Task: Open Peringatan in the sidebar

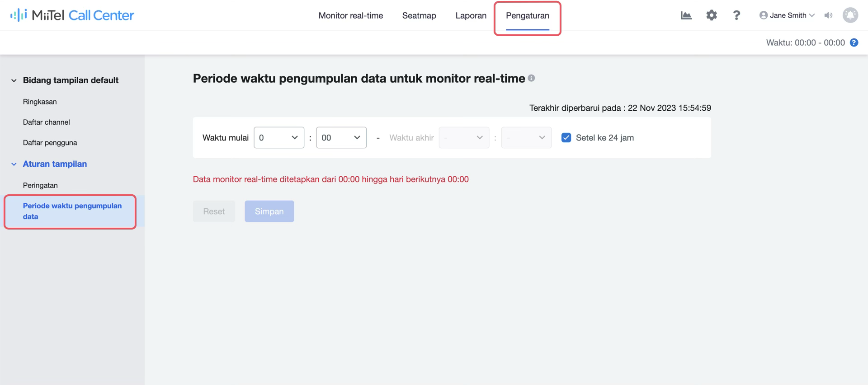Action: pos(40,185)
